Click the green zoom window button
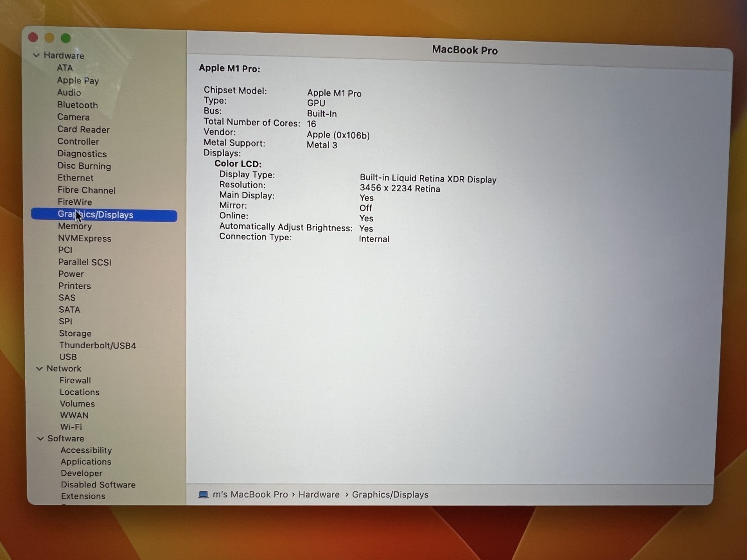Viewport: 747px width, 560px height. coord(66,38)
